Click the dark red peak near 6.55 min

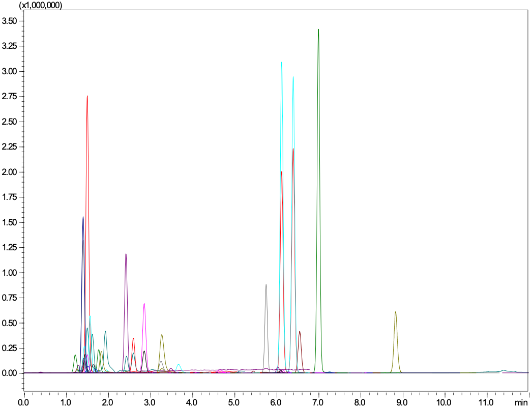300,332
